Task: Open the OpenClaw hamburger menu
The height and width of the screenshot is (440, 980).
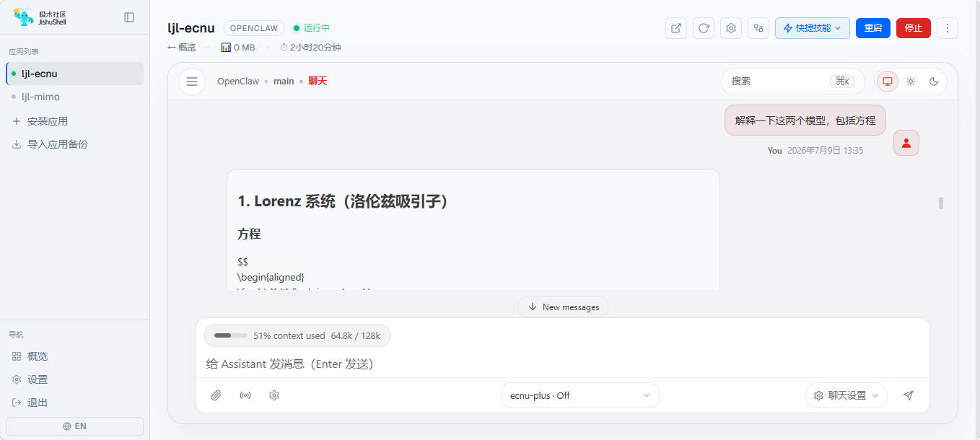Action: pos(192,82)
